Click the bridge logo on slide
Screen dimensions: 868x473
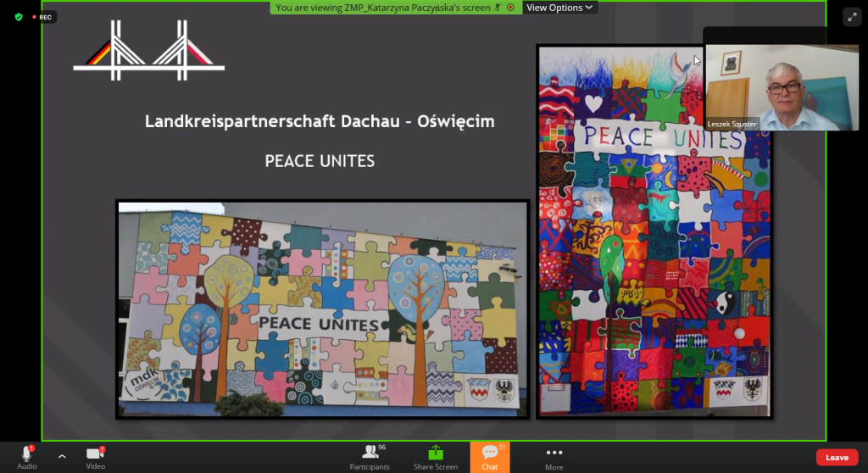coord(149,50)
